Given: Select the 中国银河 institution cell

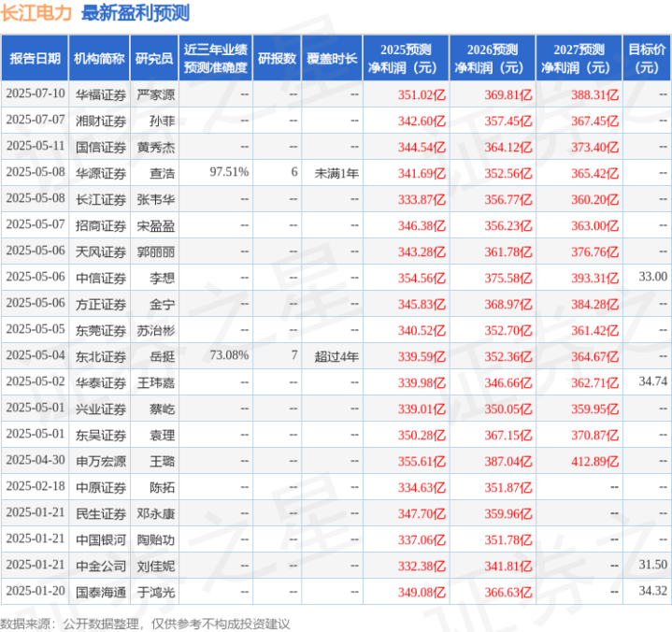Looking at the screenshot, I should (101, 539).
